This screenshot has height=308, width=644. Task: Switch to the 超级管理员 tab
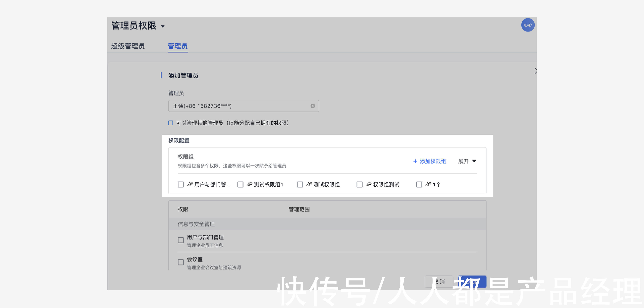[128, 46]
